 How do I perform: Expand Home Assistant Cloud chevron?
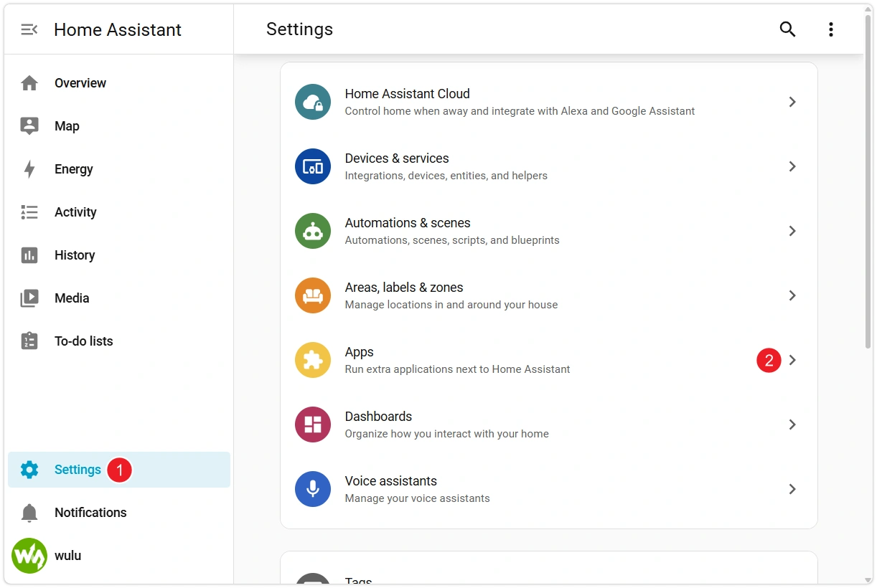pyautogui.click(x=792, y=102)
